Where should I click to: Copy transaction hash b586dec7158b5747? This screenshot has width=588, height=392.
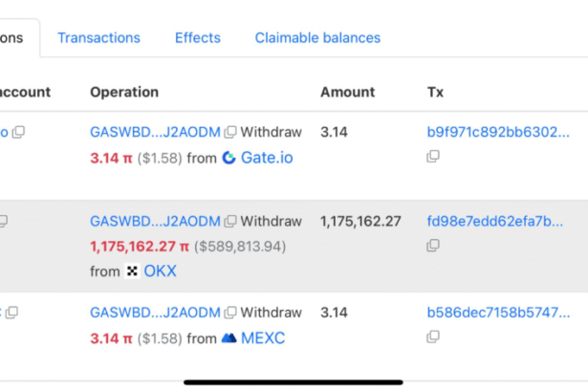tap(433, 337)
